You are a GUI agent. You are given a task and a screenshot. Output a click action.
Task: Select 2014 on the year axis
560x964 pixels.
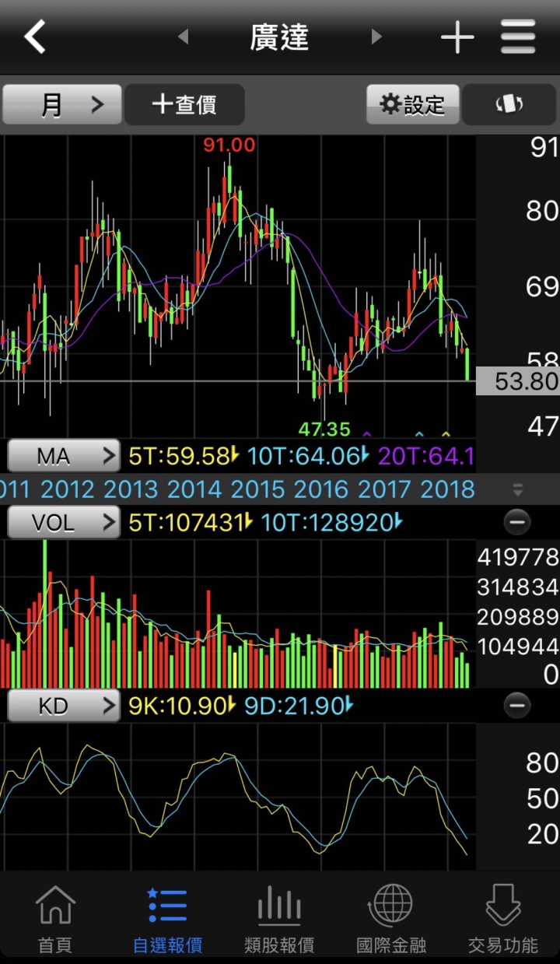coord(194,489)
